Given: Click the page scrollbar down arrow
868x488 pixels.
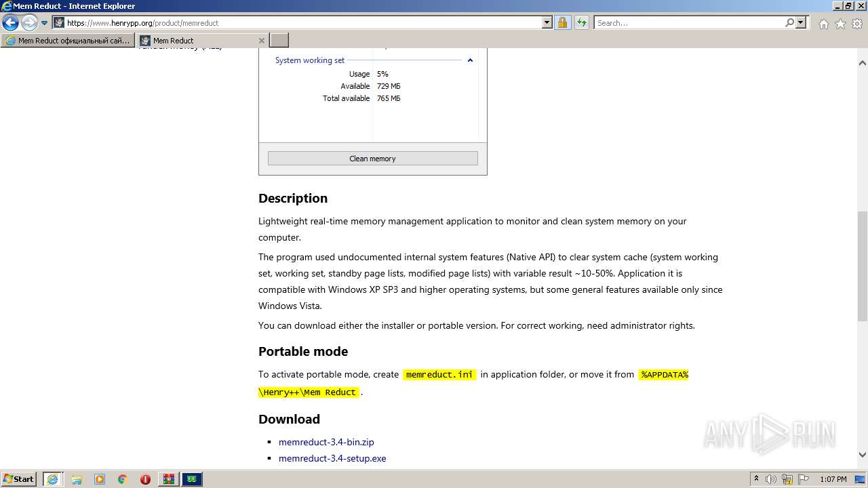Looking at the screenshot, I should coord(863,455).
